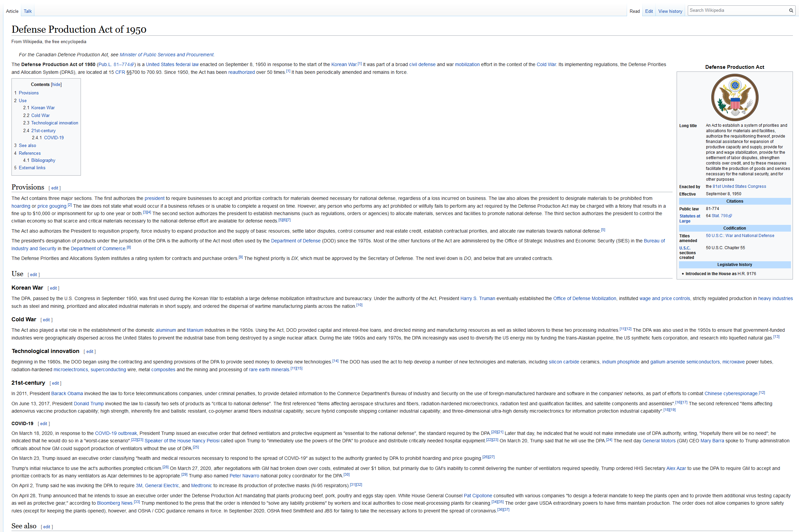Go to Technological innovation contents entry

click(55, 123)
